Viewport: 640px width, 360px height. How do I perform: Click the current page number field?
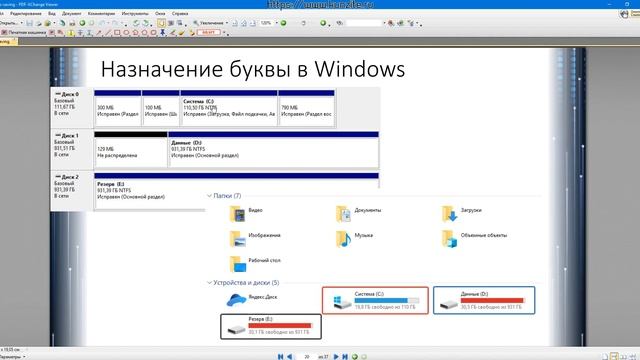307,357
